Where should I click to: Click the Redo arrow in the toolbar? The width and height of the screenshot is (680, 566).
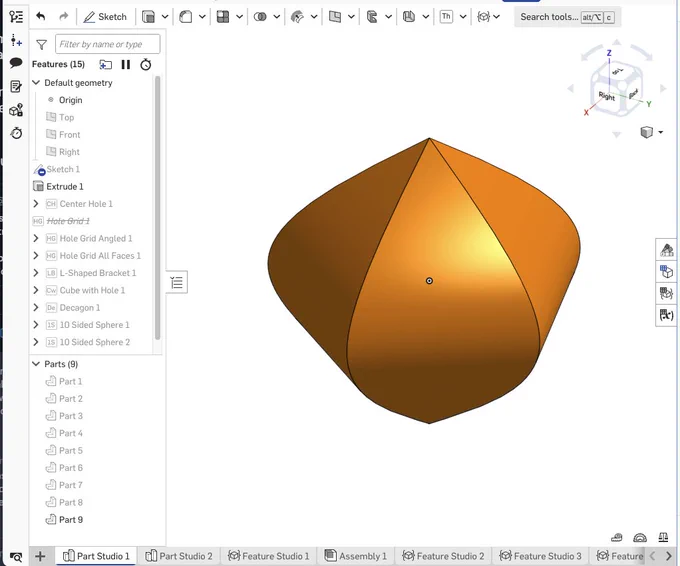[x=63, y=16]
